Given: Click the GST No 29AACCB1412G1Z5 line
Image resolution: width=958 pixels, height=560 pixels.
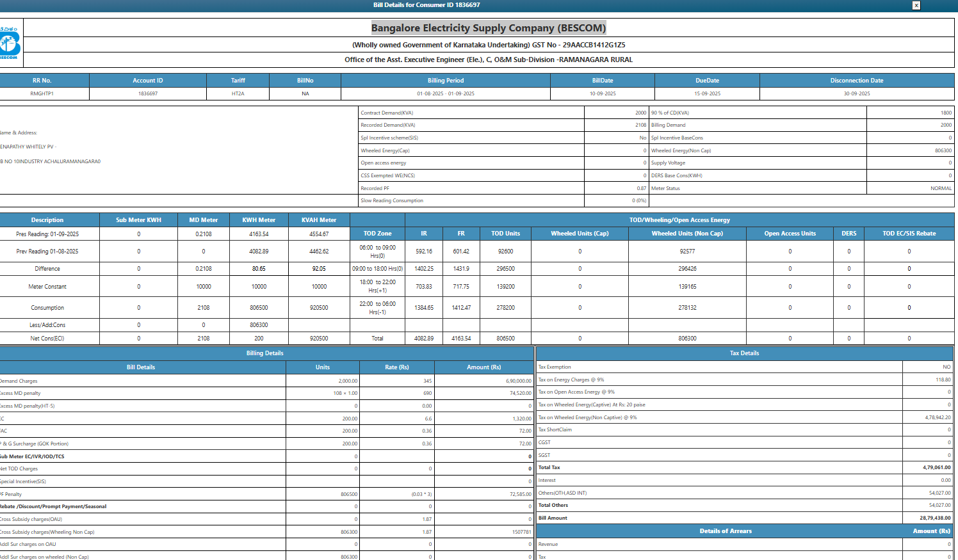Looking at the screenshot, I should tap(489, 45).
